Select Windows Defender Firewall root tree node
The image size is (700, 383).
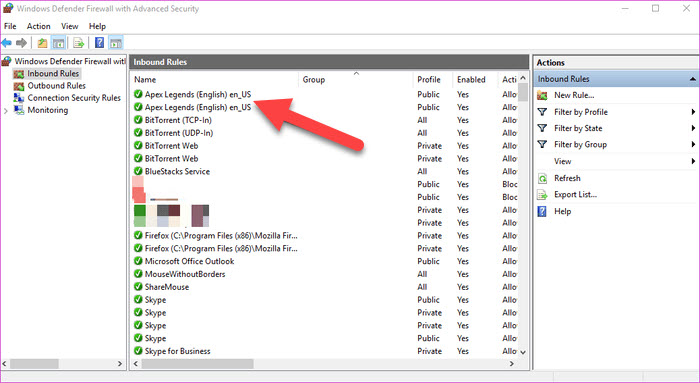(x=70, y=61)
